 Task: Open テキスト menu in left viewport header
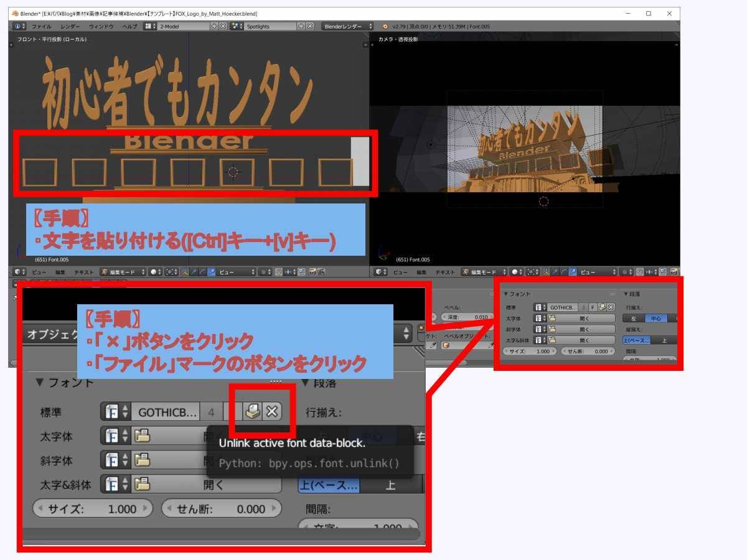pos(83,272)
